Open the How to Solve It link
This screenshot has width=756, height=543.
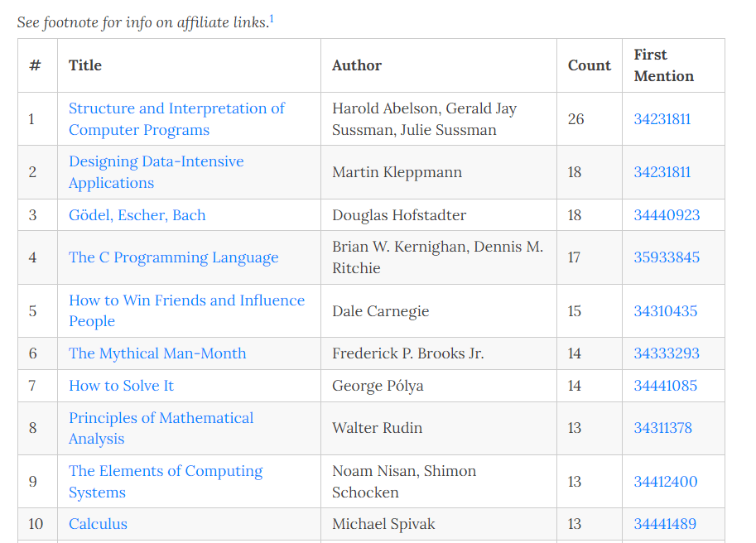[x=121, y=386]
